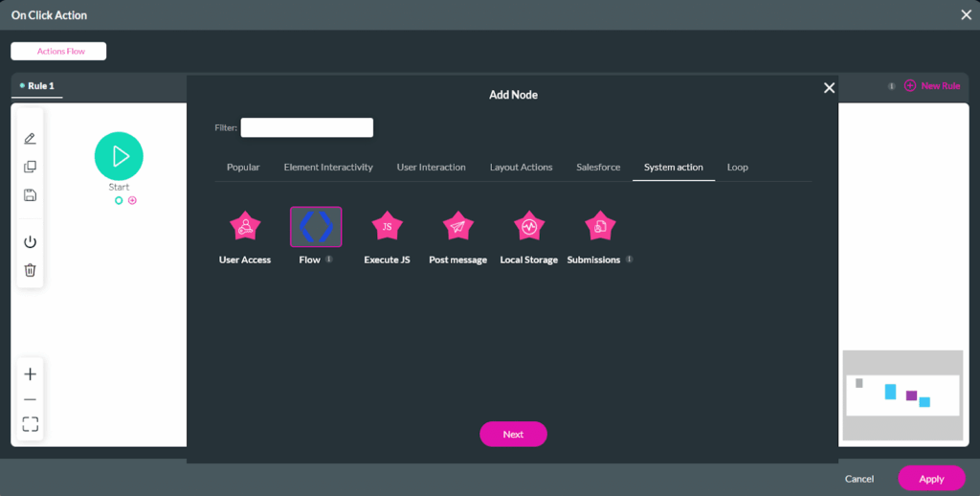Open the Salesforce tab
This screenshot has height=496, width=980.
(x=598, y=167)
